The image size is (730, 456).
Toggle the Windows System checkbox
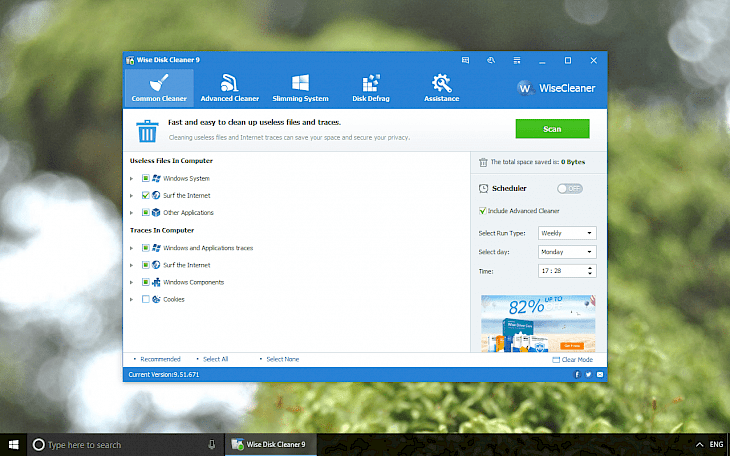(x=145, y=178)
